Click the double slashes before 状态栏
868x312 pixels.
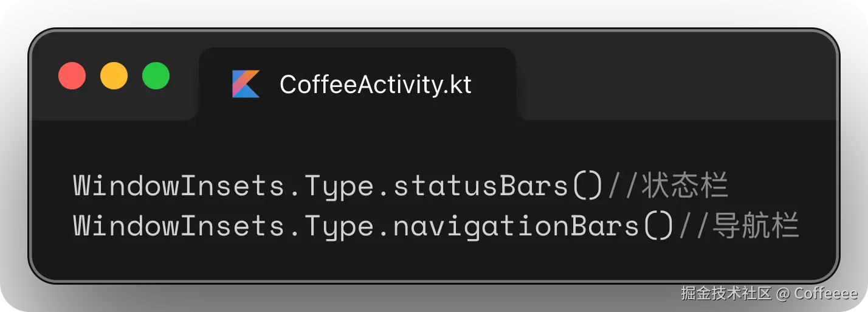click(622, 186)
